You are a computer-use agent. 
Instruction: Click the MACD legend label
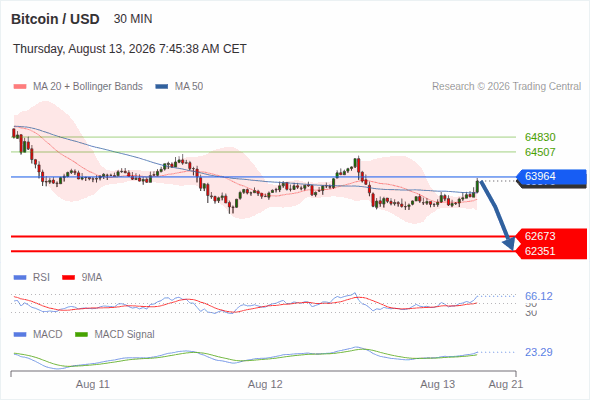[x=47, y=334]
